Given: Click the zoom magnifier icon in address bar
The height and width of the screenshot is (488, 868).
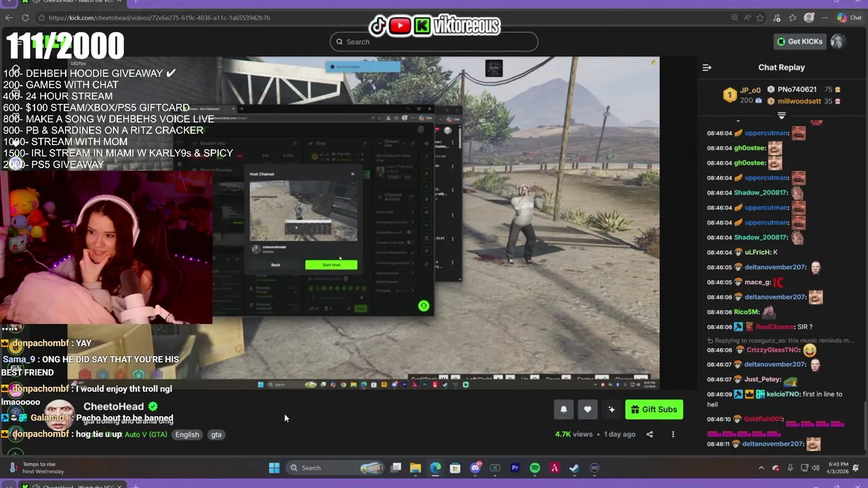Looking at the screenshot, I should click(x=735, y=18).
